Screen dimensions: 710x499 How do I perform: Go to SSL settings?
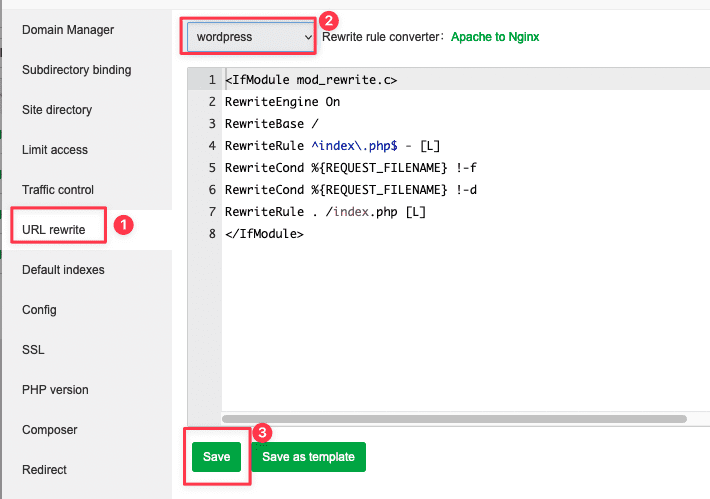pyautogui.click(x=33, y=350)
